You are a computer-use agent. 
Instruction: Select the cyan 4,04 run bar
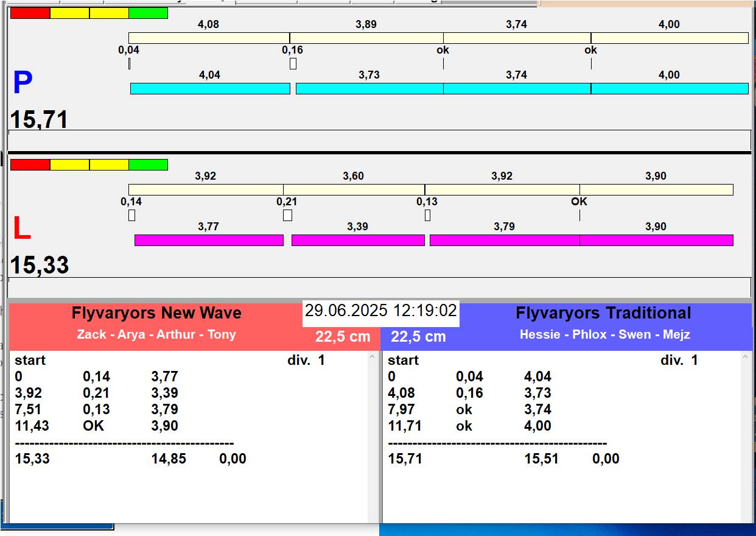click(x=210, y=89)
